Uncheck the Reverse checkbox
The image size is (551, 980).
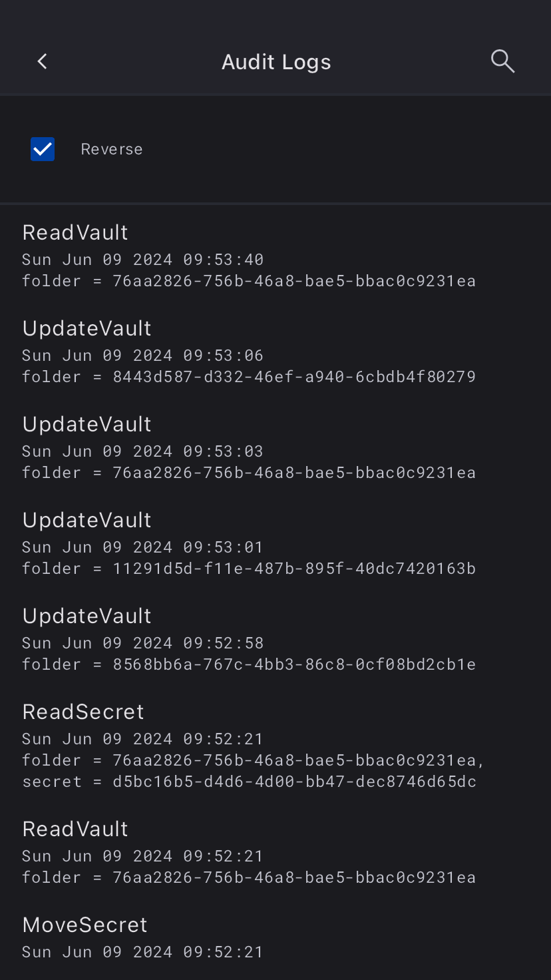click(x=43, y=149)
